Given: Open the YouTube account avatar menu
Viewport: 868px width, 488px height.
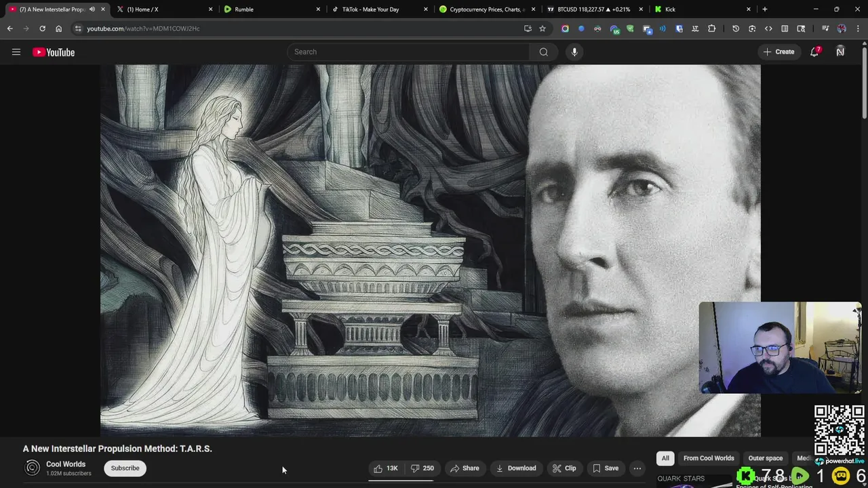Looking at the screenshot, I should (840, 52).
